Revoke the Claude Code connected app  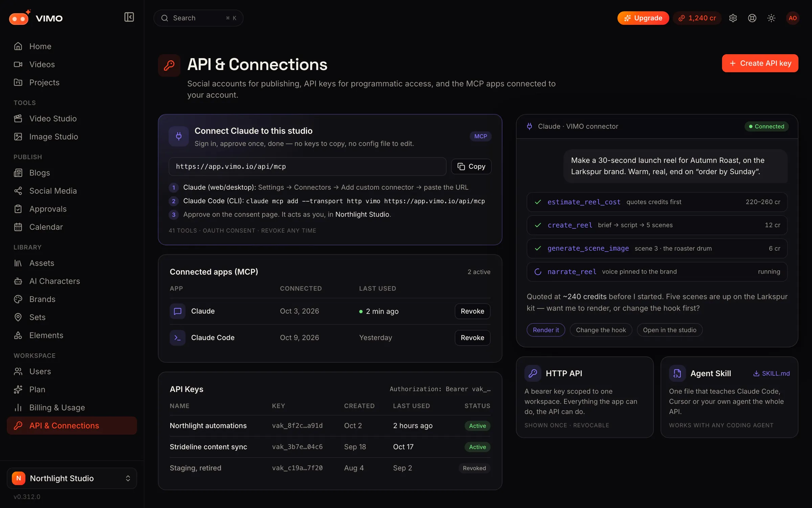point(472,338)
